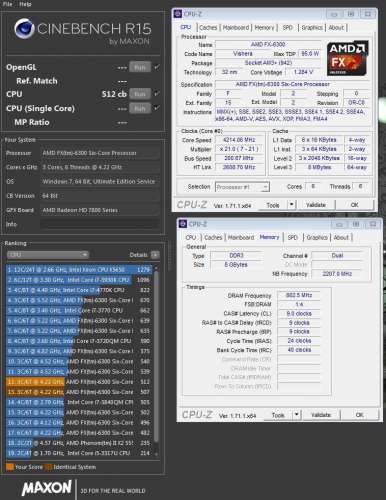Run the OpenGL benchmark
The height and width of the screenshot is (500, 386).
pyautogui.click(x=140, y=67)
